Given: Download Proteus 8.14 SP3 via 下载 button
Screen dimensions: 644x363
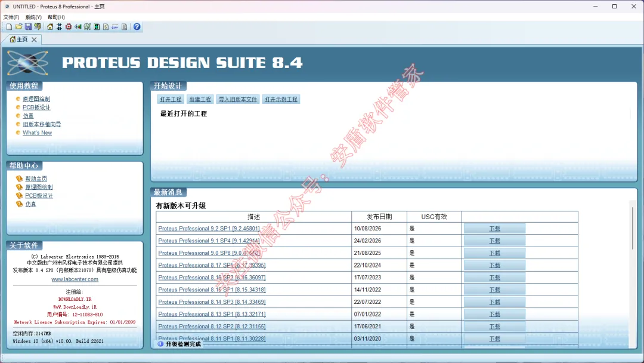Looking at the screenshot, I should point(494,302).
